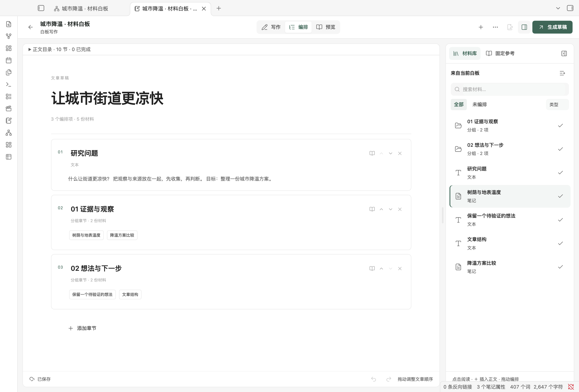Collapse the materials side panel

(564, 53)
